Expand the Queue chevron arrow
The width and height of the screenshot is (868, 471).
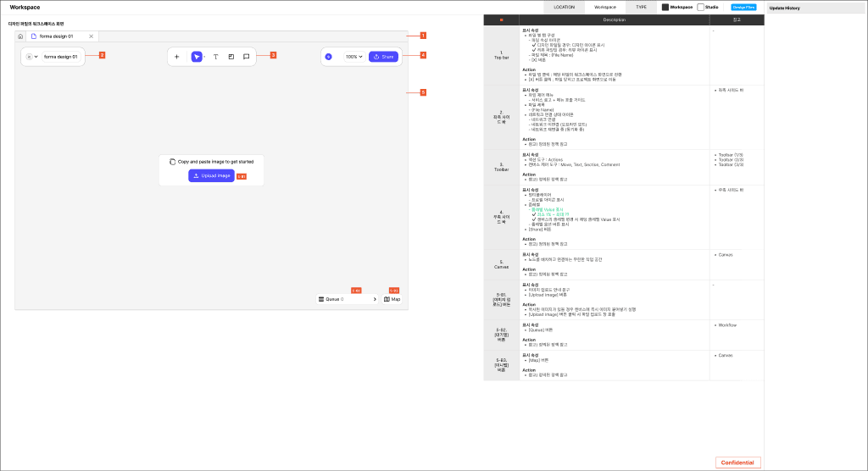click(375, 299)
